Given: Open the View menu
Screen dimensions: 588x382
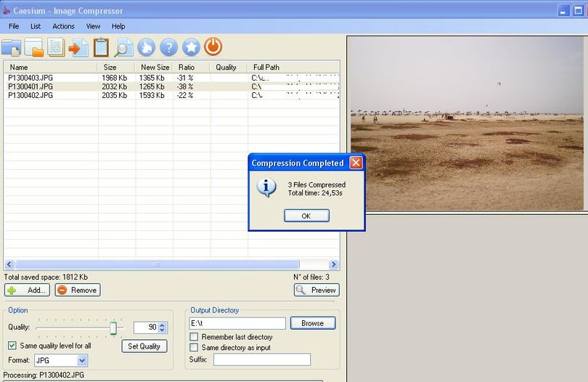Looking at the screenshot, I should tap(93, 26).
